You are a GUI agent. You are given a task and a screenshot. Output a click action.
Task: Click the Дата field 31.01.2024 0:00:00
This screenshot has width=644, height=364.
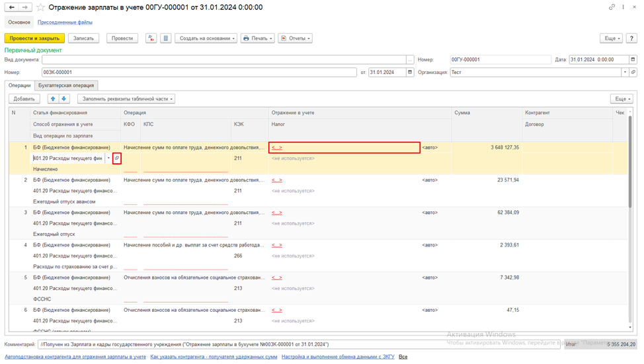coord(599,59)
